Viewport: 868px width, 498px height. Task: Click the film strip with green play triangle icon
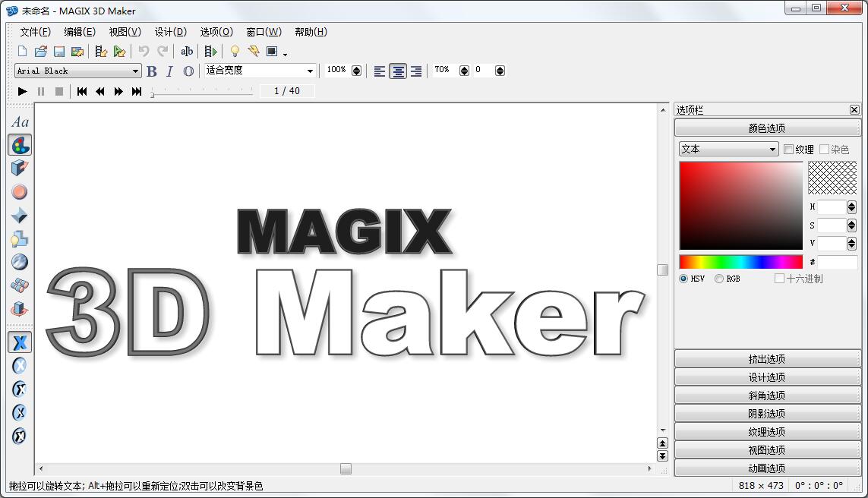coord(211,52)
